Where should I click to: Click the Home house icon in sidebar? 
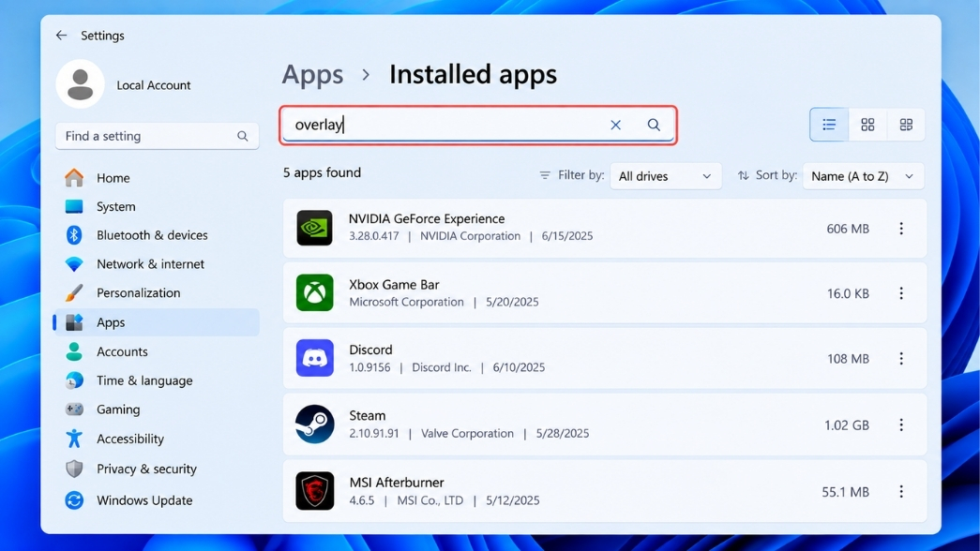coord(74,178)
